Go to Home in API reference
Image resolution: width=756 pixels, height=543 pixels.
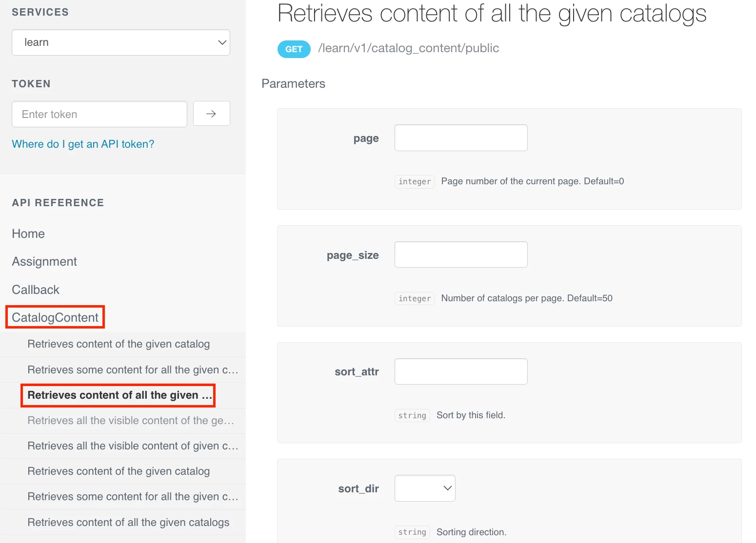(28, 233)
